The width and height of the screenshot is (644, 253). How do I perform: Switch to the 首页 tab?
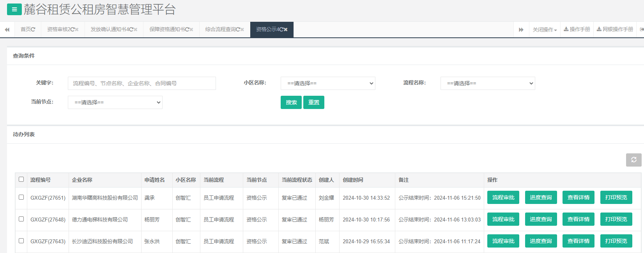(28, 30)
